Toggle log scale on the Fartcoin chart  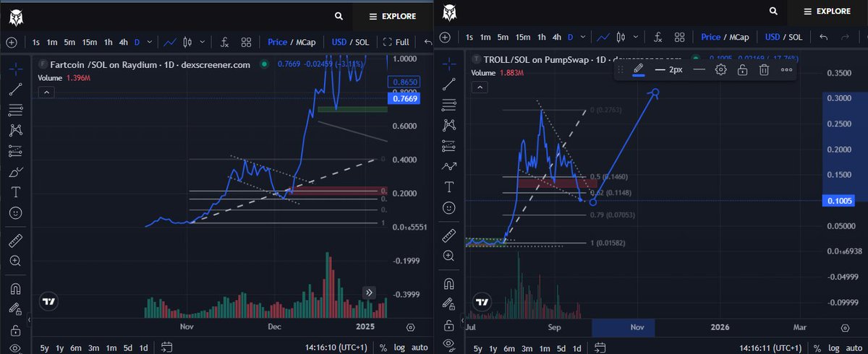[x=399, y=347]
